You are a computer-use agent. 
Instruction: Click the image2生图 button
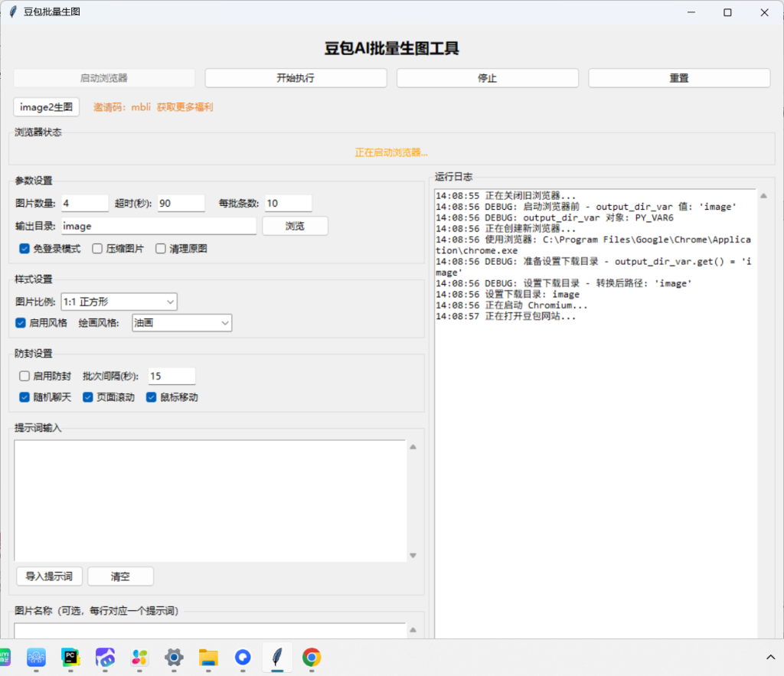pyautogui.click(x=47, y=107)
